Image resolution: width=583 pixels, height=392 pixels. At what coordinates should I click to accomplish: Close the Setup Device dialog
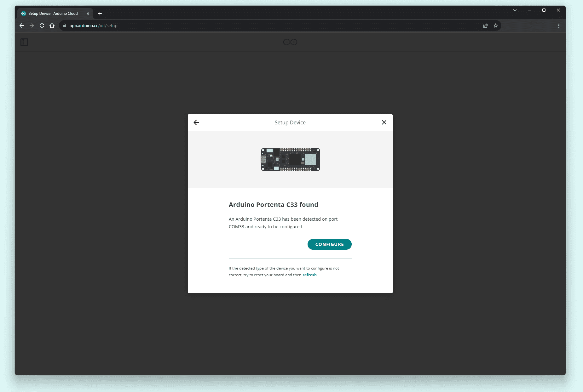pos(384,122)
